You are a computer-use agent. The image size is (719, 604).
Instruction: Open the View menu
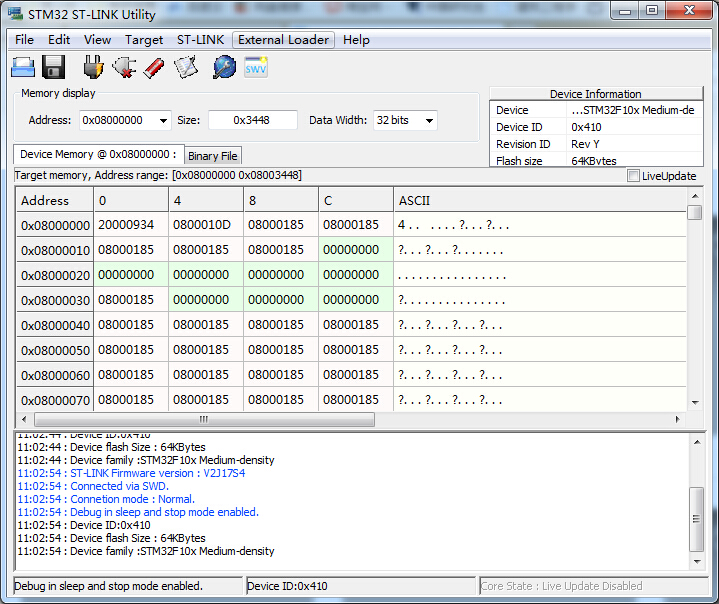97,40
